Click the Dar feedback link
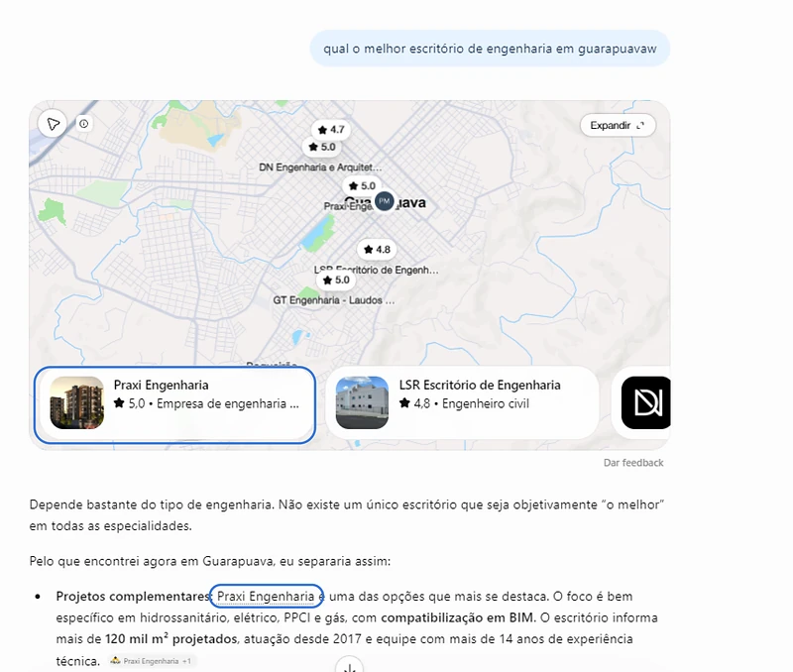The image size is (793, 672). pyautogui.click(x=633, y=463)
